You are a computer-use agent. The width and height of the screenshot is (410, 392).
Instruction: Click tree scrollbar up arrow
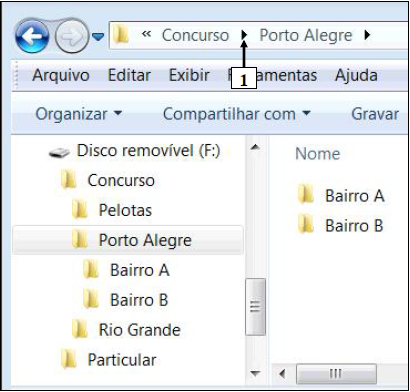tap(255, 147)
